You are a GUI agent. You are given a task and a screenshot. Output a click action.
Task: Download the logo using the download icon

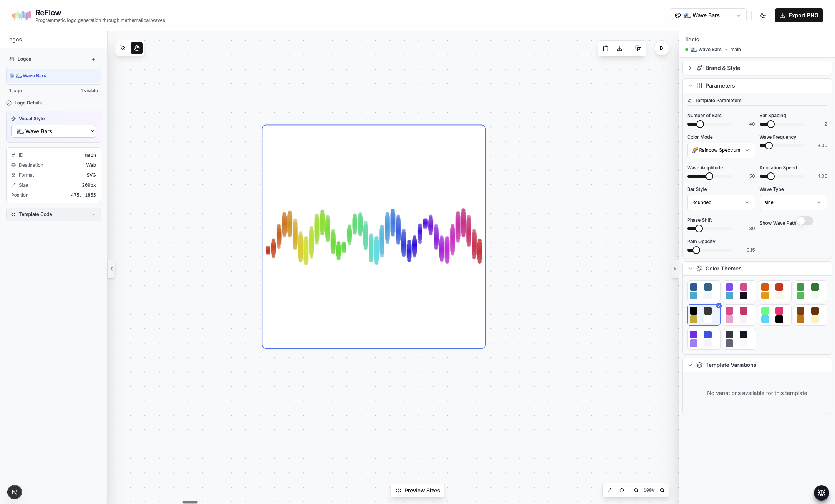click(x=619, y=48)
